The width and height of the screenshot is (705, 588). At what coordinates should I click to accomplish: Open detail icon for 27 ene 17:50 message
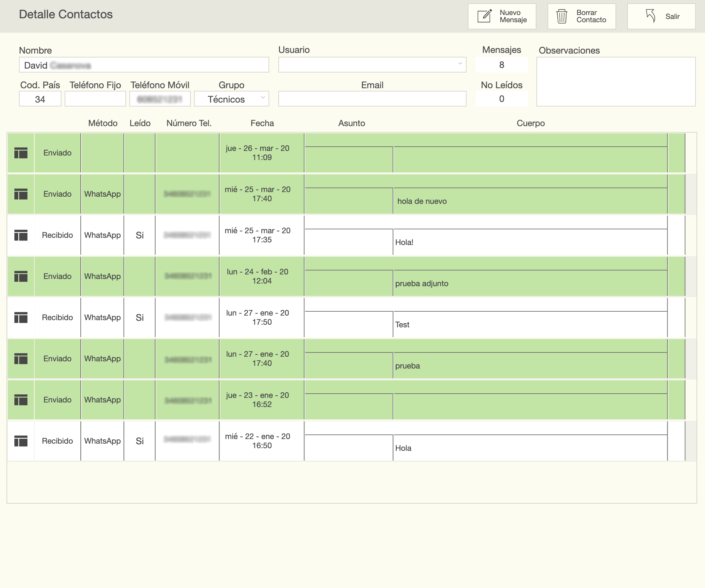click(21, 318)
